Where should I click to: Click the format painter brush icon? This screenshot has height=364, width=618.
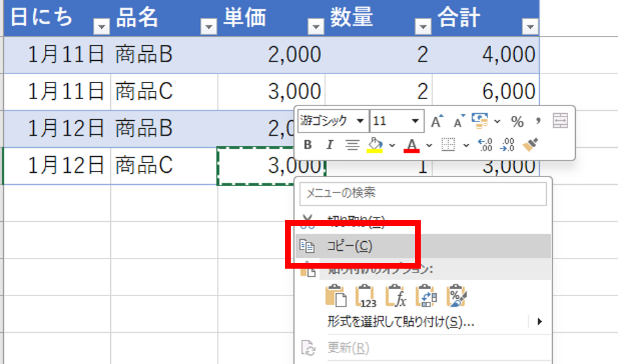529,145
